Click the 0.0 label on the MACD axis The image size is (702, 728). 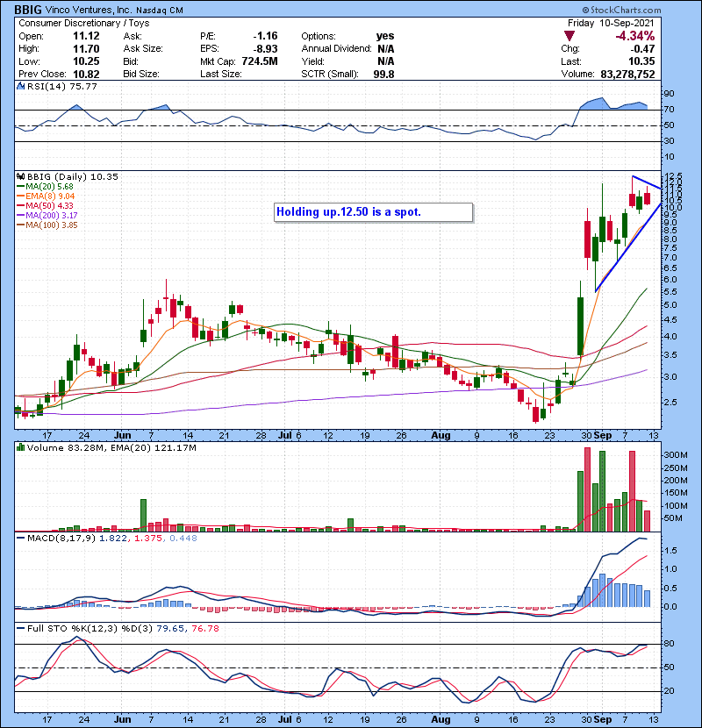point(670,607)
